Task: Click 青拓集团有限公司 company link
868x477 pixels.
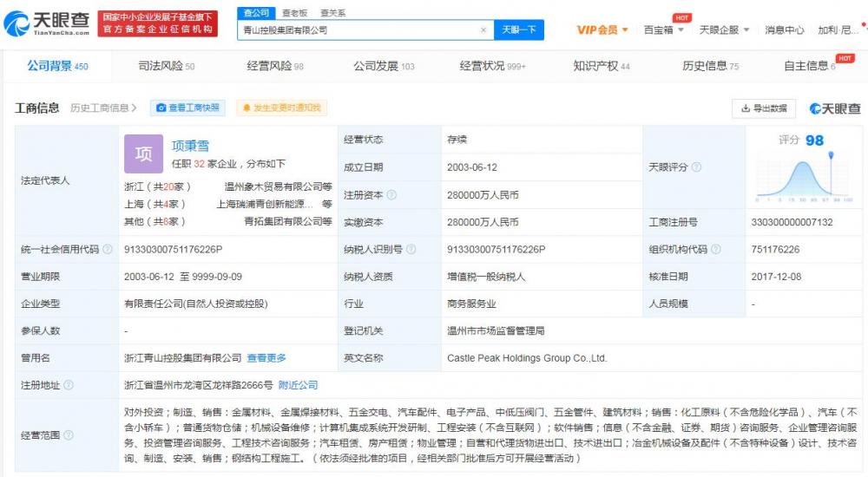Action: (x=284, y=221)
